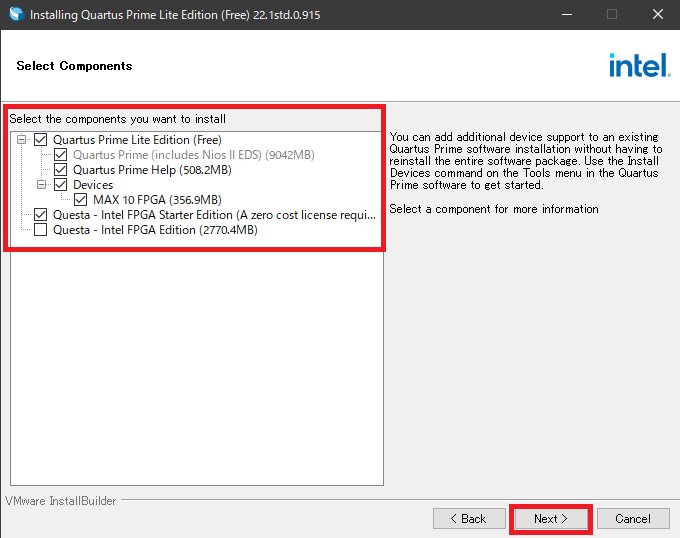
Task: Click the installer icon in the title bar
Action: pyautogui.click(x=15, y=15)
